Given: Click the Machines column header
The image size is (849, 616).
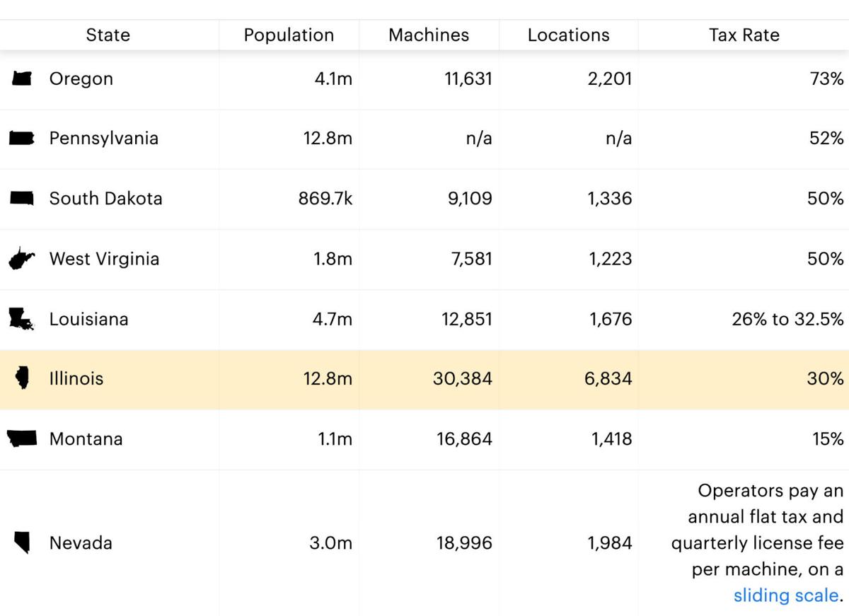Looking at the screenshot, I should [429, 35].
